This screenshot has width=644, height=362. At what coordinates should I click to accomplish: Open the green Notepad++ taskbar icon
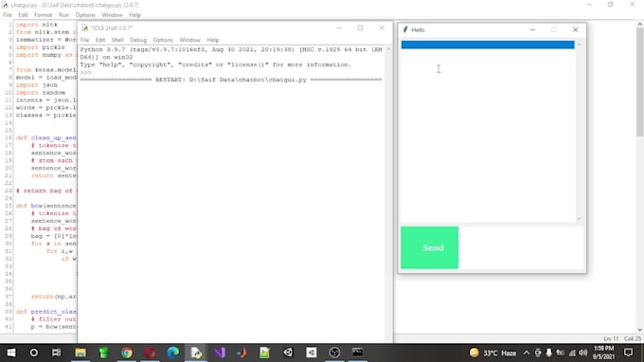pos(265,353)
